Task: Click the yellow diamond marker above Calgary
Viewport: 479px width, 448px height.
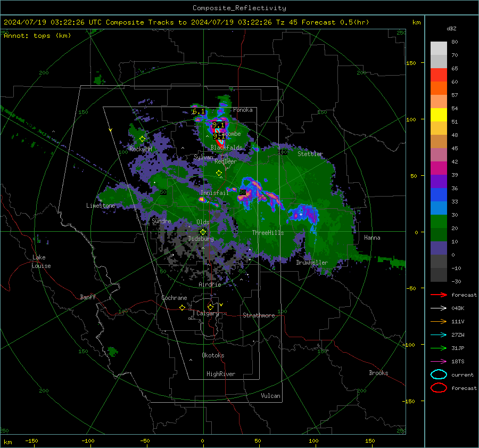Action: 210,307
